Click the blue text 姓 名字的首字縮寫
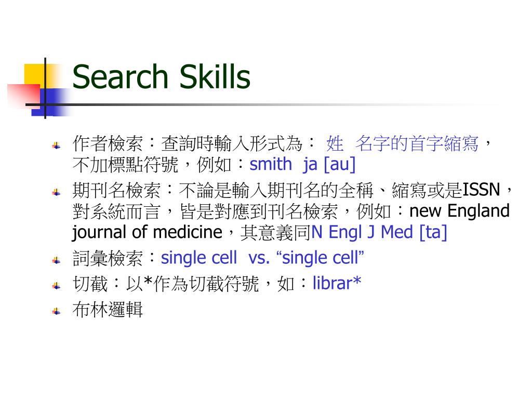 click(x=403, y=143)
